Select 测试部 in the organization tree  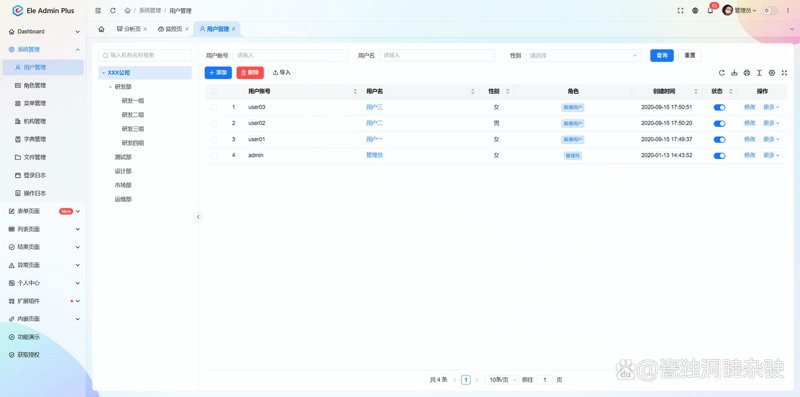123,157
